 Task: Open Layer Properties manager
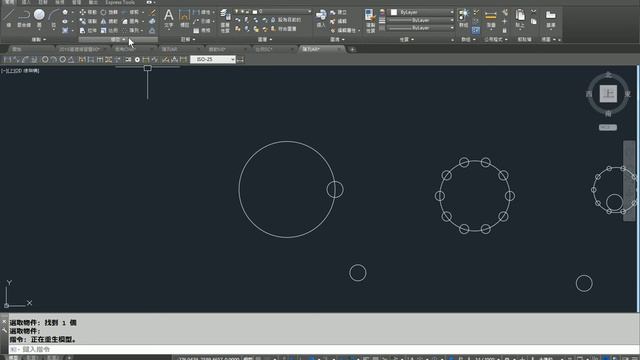(x=225, y=20)
